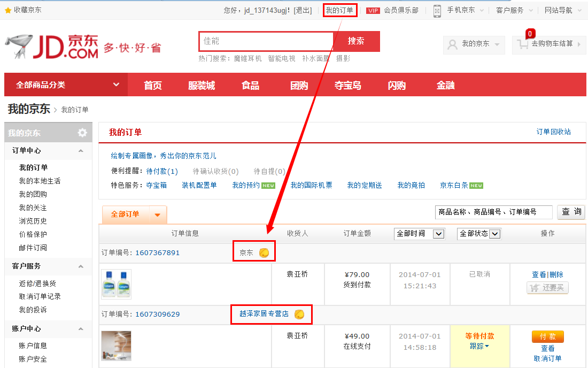Open the 食品 nav tab

coord(250,86)
